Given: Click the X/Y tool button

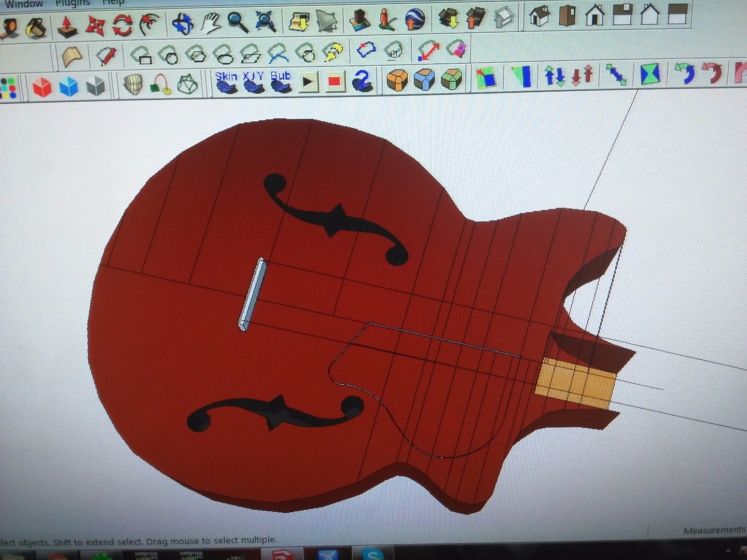Looking at the screenshot, I should 253,82.
